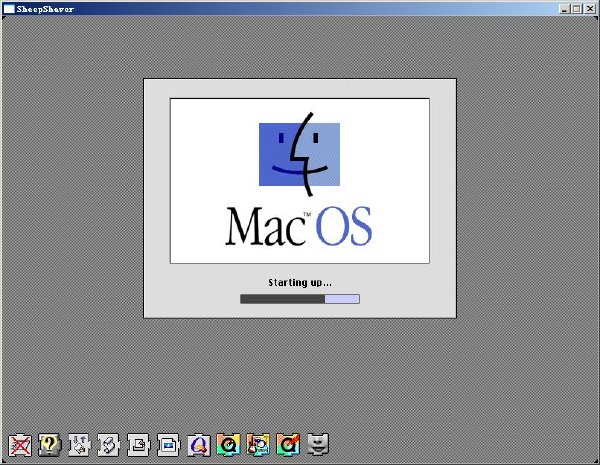Click the QuickTime icon with red arrow
Image resolution: width=600 pixels, height=465 pixels.
coord(288,445)
